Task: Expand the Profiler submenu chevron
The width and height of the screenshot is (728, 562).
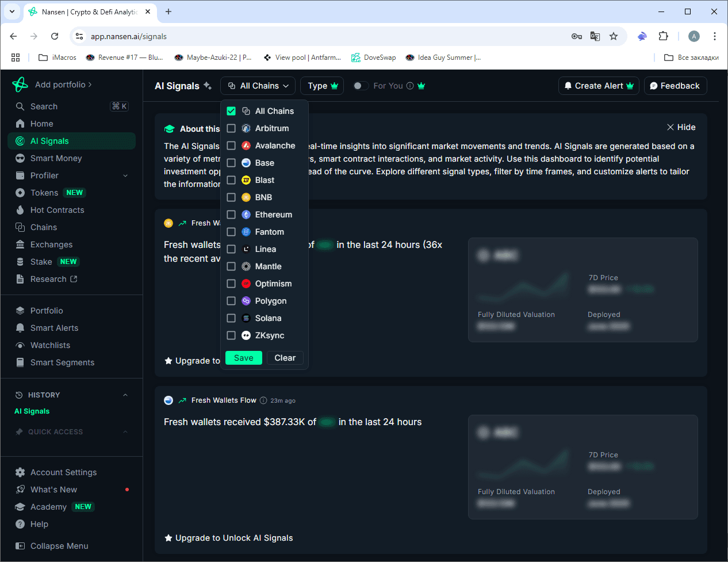Action: 125,175
